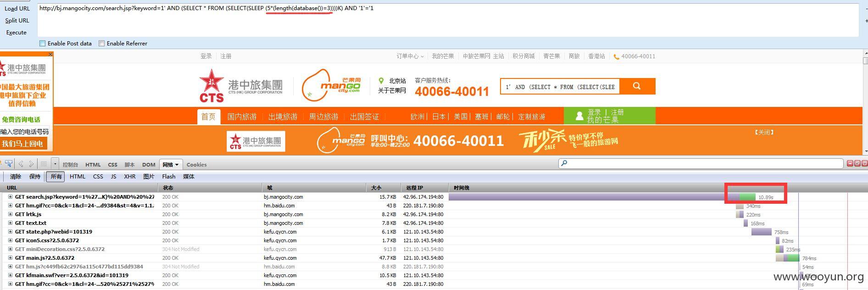Image resolution: width=868 pixels, height=290 pixels.
Task: Filter network requests by 图片
Action: [x=149, y=177]
